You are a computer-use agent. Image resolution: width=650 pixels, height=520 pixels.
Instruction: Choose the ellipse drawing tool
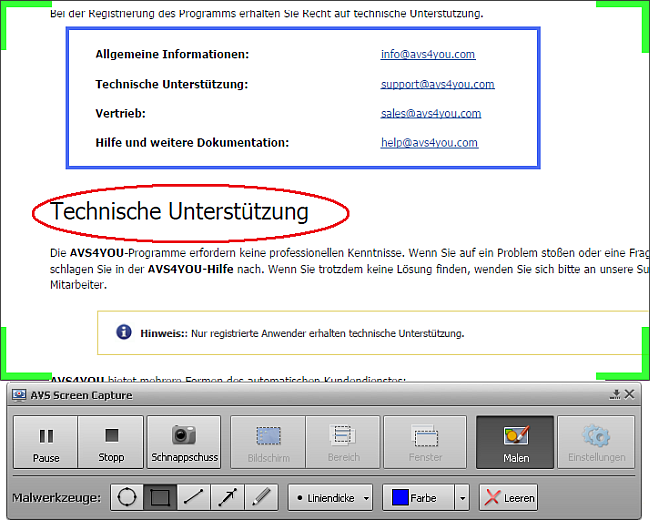(x=127, y=497)
